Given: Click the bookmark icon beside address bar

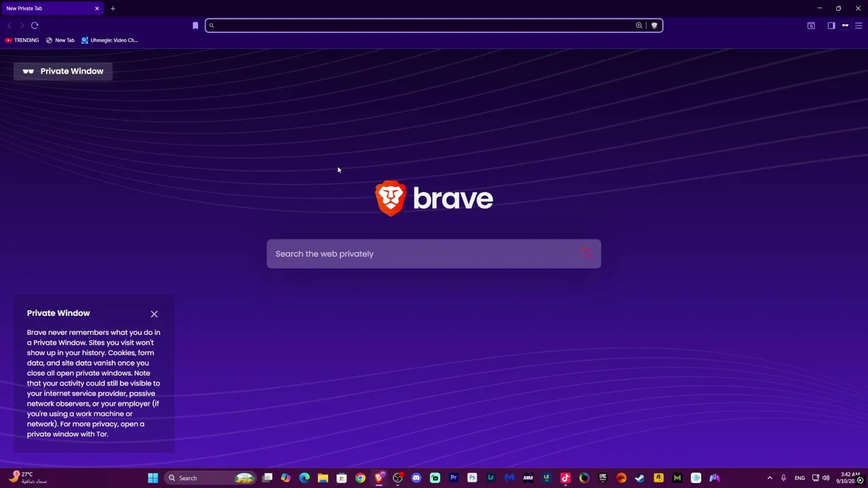Looking at the screenshot, I should tap(195, 26).
